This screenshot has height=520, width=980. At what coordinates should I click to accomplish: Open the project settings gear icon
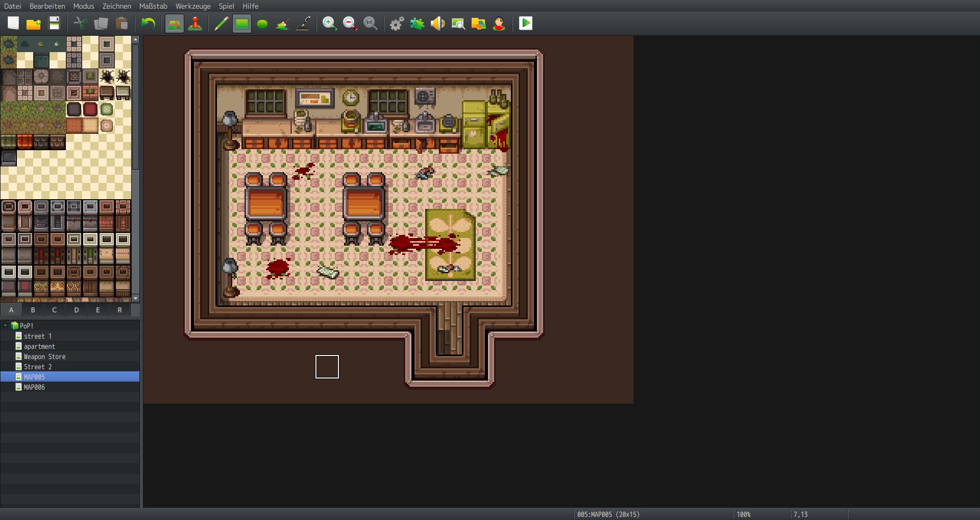396,23
